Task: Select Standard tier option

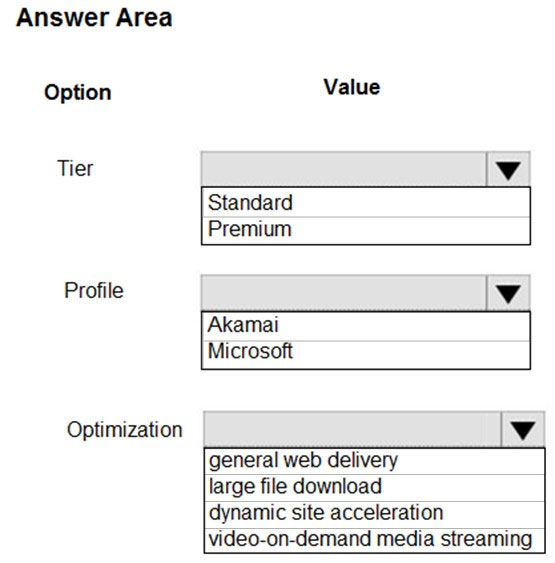Action: [366, 203]
